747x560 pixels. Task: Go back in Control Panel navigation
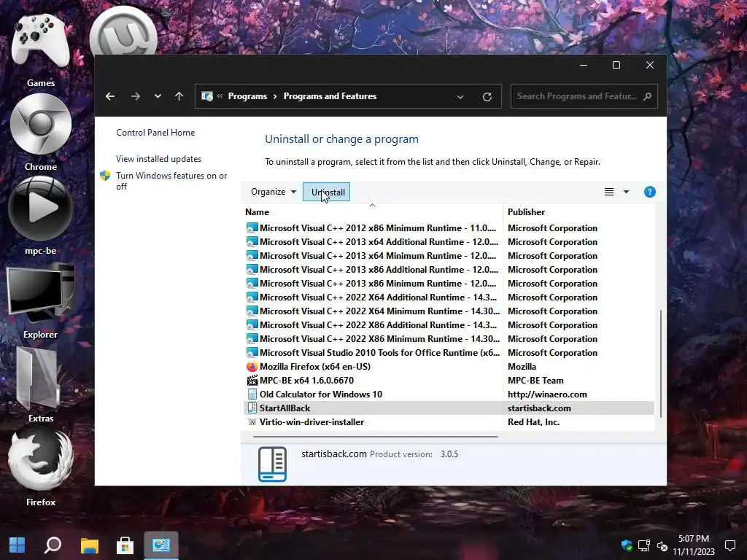pos(110,96)
